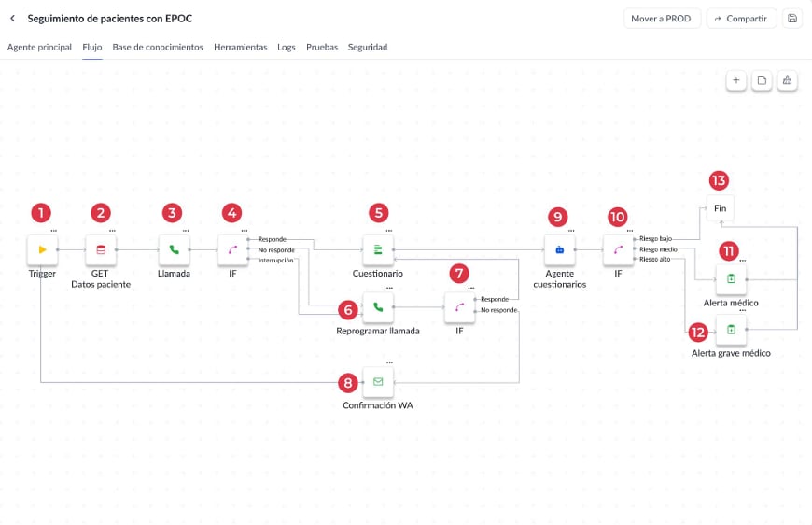Open the three-dot menu above Cuestionario node
Screen dimensions: 812x525
(389, 231)
